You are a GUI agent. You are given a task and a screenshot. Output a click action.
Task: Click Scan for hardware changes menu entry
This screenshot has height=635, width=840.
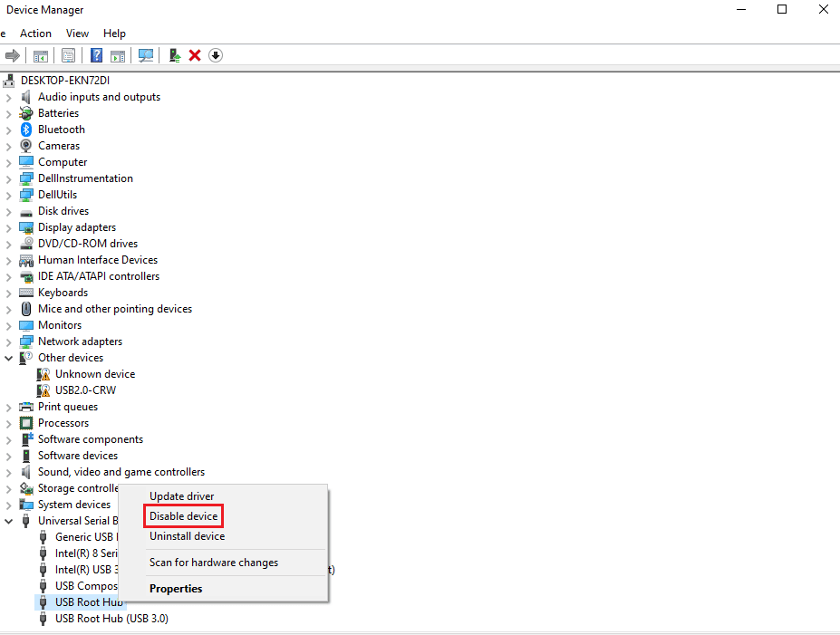tap(214, 563)
